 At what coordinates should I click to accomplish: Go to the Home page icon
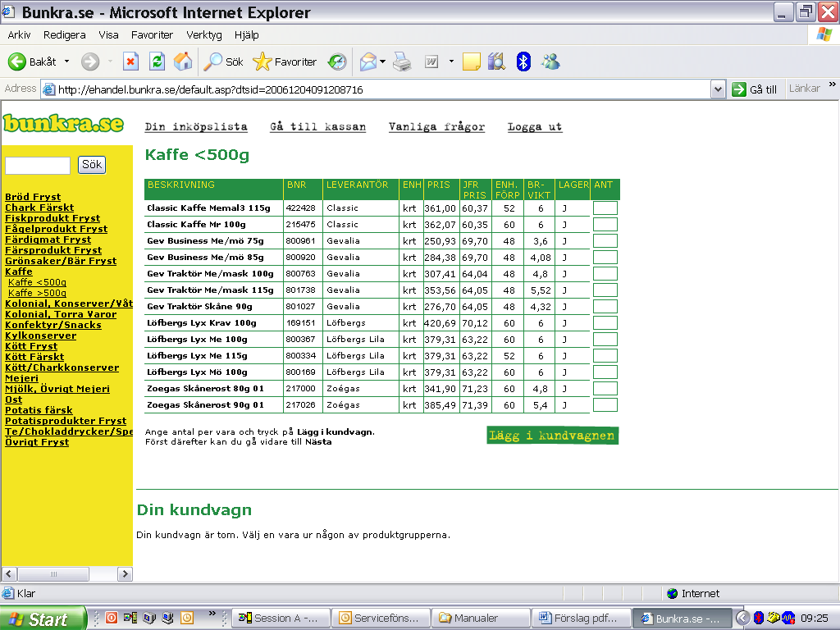183,62
